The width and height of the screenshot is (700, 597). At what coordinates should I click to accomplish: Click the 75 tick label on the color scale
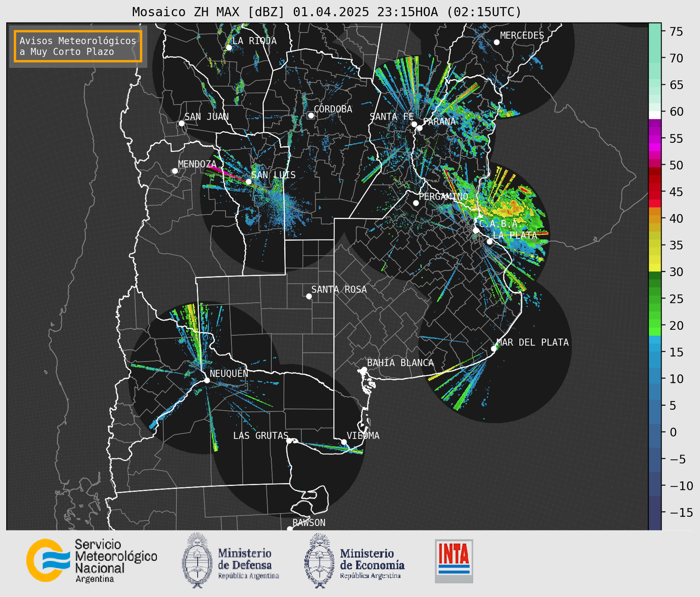676,32
